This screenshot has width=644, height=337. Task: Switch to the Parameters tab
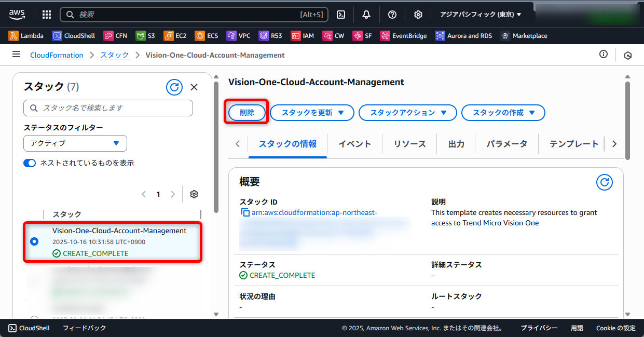click(506, 144)
